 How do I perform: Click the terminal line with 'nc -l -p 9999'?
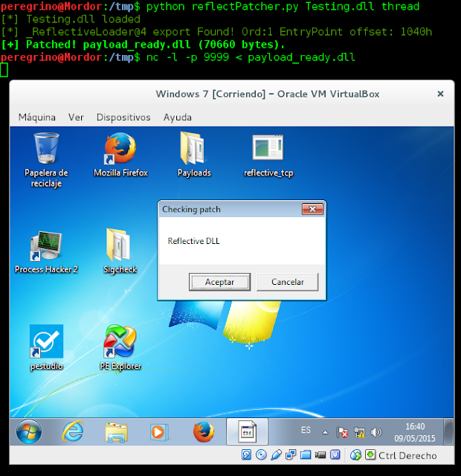coord(178,57)
